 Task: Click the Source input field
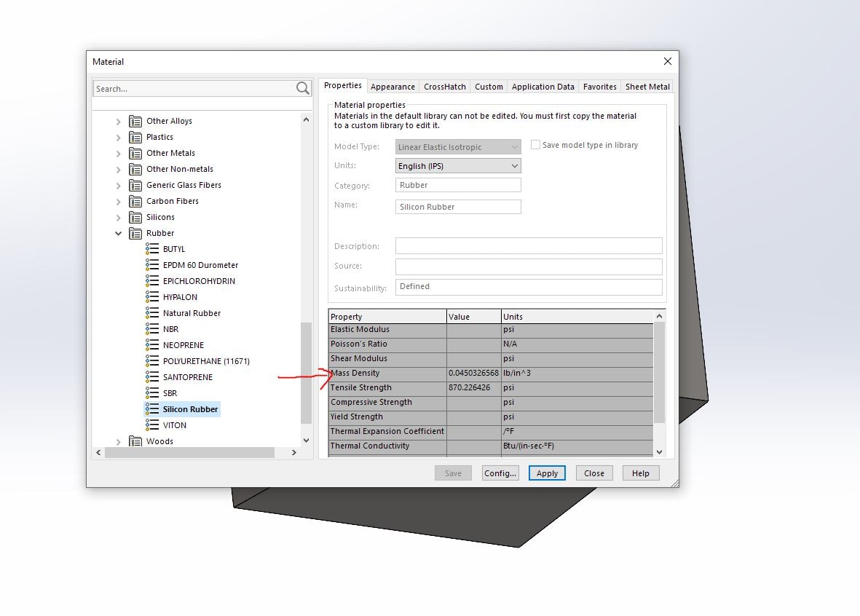(529, 266)
